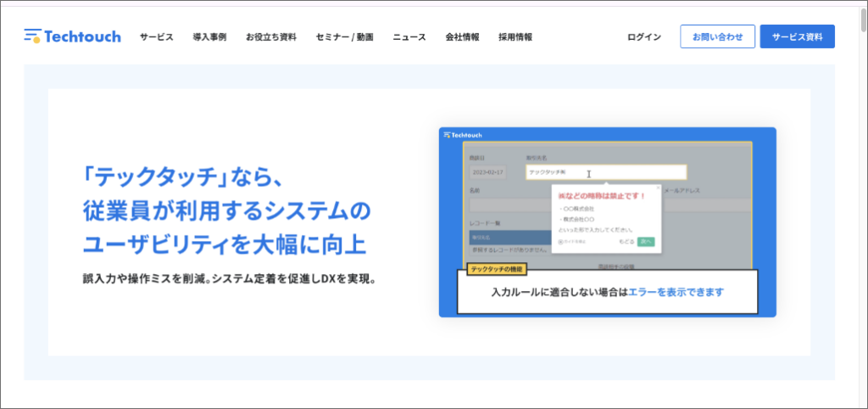Click the エラーを表示できます highlighted text
The height and width of the screenshot is (409, 868).
[x=676, y=292]
